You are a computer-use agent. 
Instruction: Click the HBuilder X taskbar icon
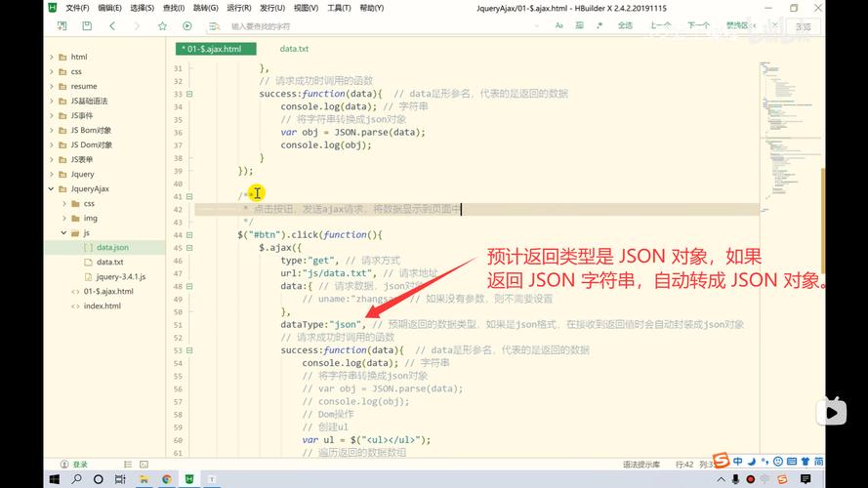[x=189, y=479]
